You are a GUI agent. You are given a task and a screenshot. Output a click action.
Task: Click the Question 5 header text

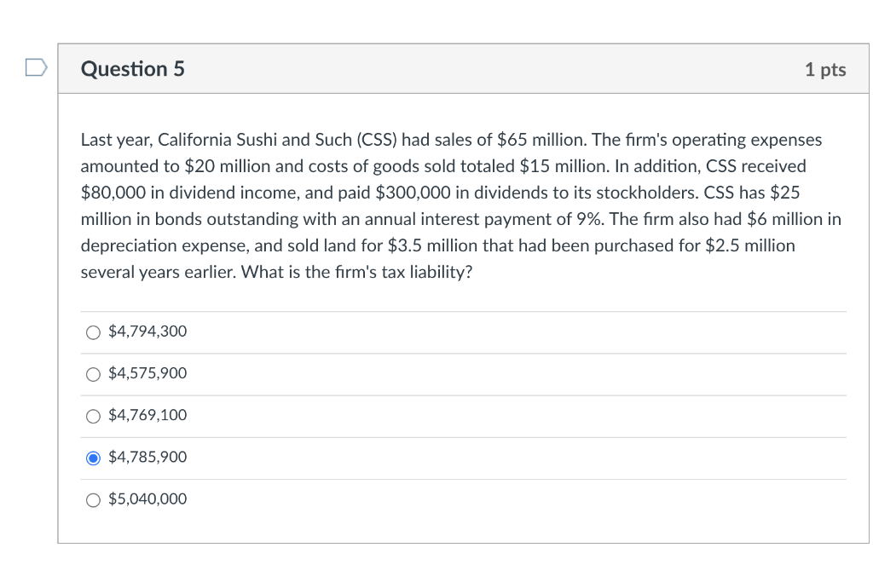132,69
